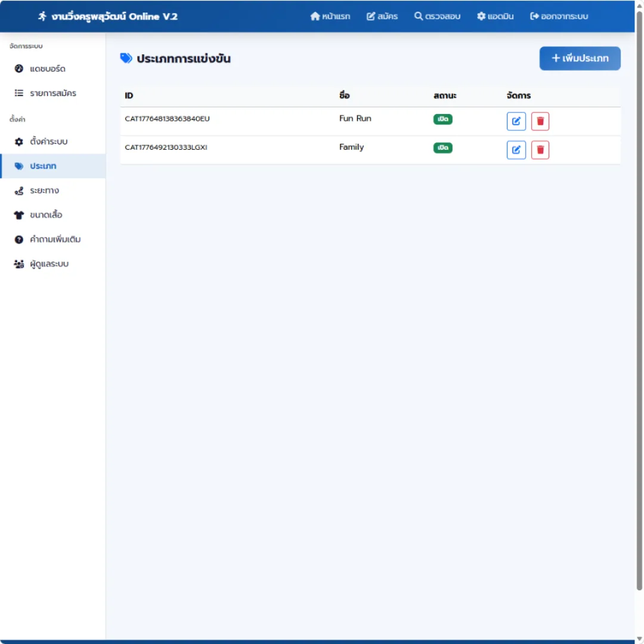Image resolution: width=644 pixels, height=644 pixels.
Task: Click the เพิ่มประเภท button
Action: (x=580, y=58)
